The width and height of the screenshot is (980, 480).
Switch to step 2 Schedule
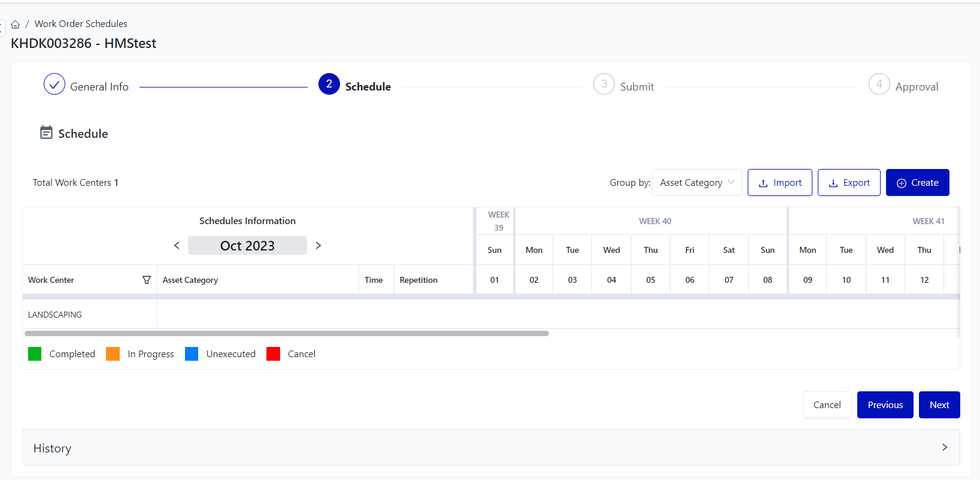point(329,84)
